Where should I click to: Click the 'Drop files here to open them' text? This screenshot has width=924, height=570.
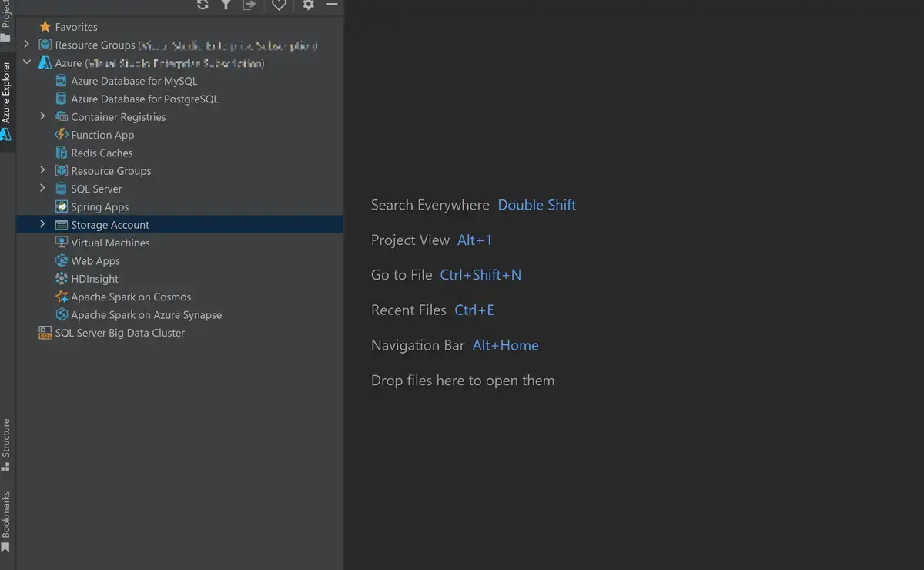click(463, 381)
